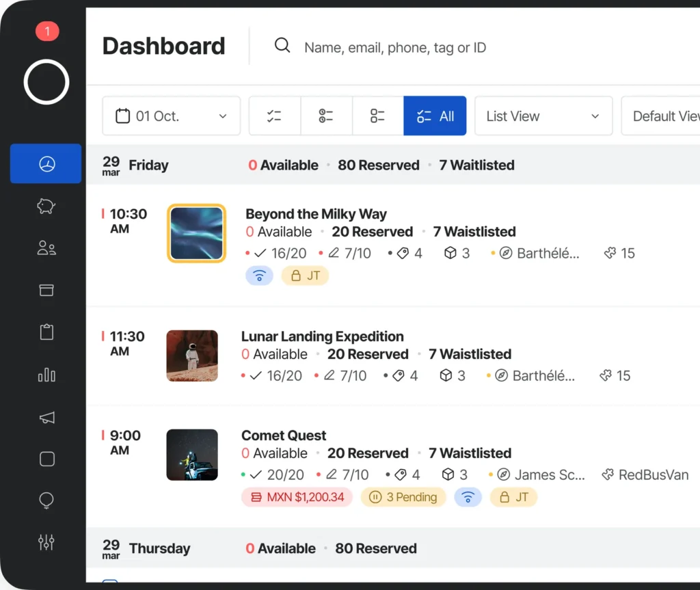Image resolution: width=700 pixels, height=590 pixels.
Task: Open the lightbulb sidebar icon
Action: [x=46, y=500]
